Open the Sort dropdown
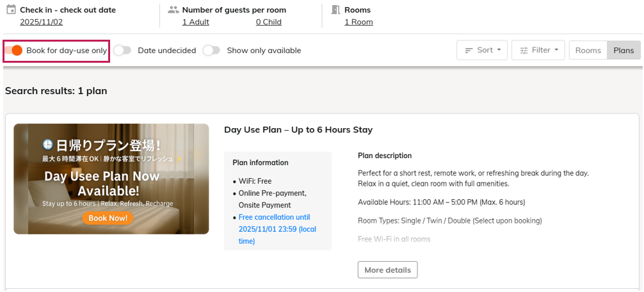644x292 pixels. click(482, 50)
